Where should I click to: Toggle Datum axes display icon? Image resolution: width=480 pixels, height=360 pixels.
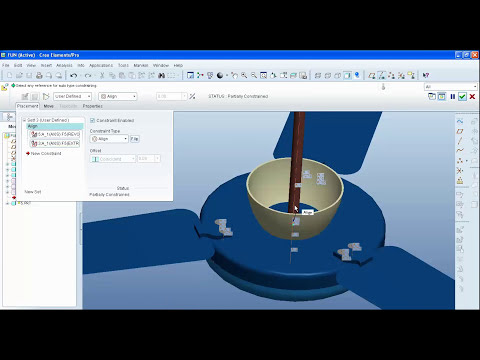pos(381,76)
